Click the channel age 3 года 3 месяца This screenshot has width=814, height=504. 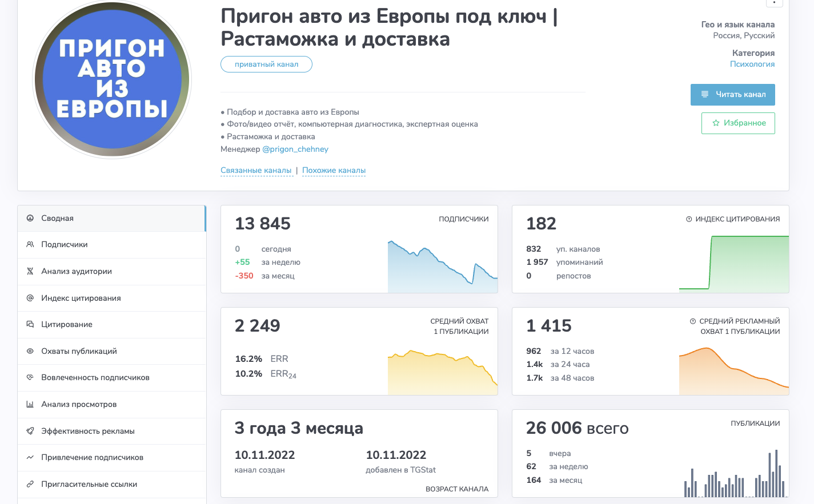click(299, 428)
